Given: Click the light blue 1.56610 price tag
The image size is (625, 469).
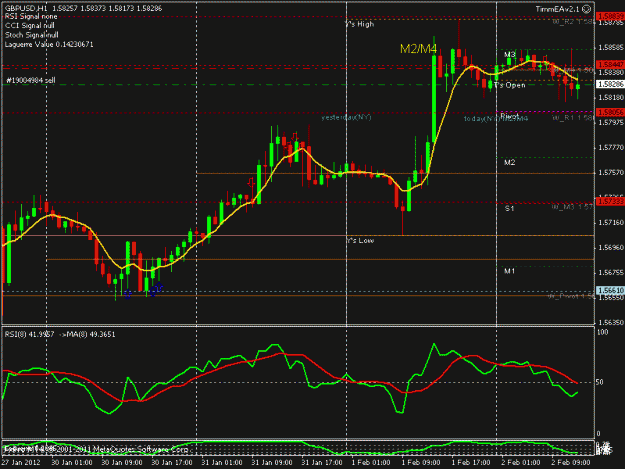Looking at the screenshot, I should pos(610,290).
